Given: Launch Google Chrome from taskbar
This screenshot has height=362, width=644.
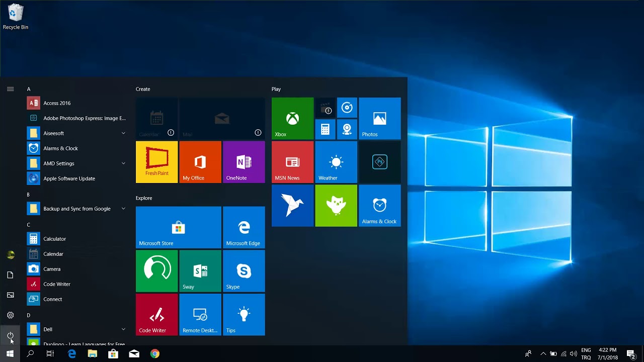Looking at the screenshot, I should coord(155,354).
